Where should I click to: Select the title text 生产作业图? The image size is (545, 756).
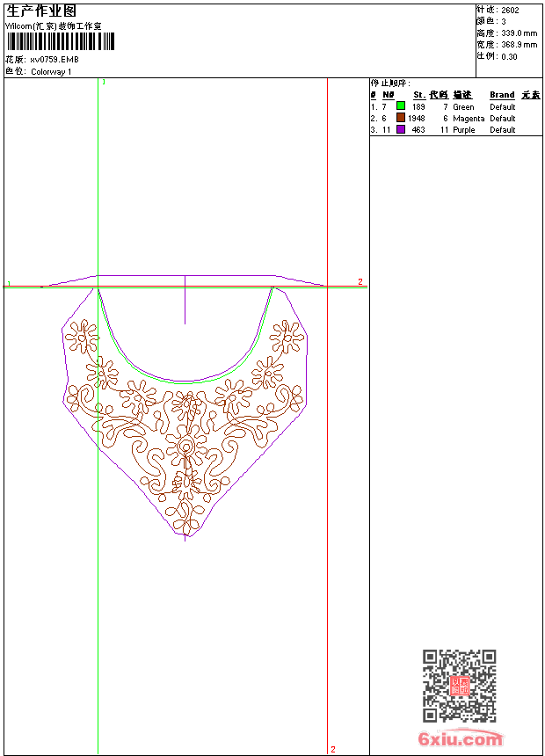pyautogui.click(x=41, y=11)
